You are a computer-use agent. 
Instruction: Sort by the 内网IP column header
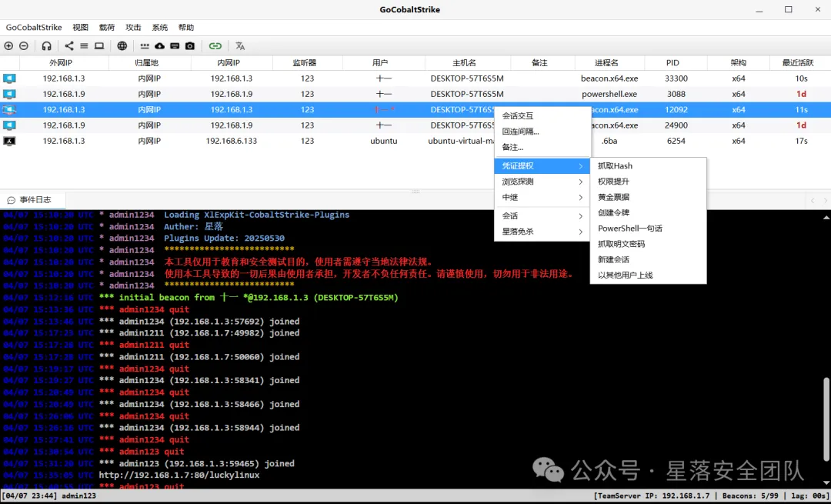pyautogui.click(x=232, y=62)
